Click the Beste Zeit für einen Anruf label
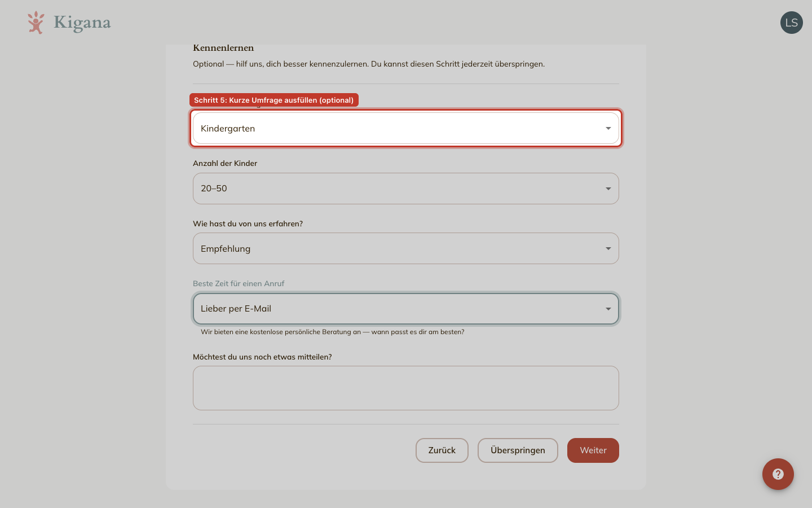Screen dimensions: 812x508 pyautogui.click(x=239, y=283)
